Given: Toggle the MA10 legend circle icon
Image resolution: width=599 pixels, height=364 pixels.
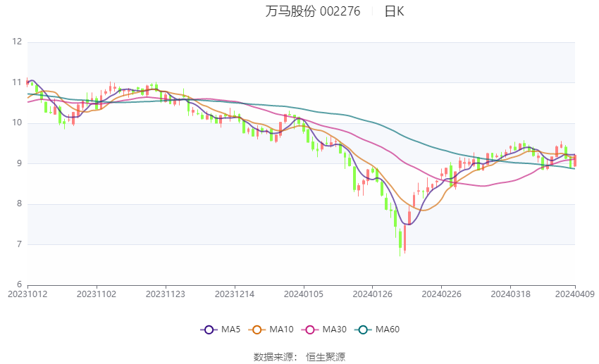Looking at the screenshot, I should pyautogui.click(x=257, y=330).
